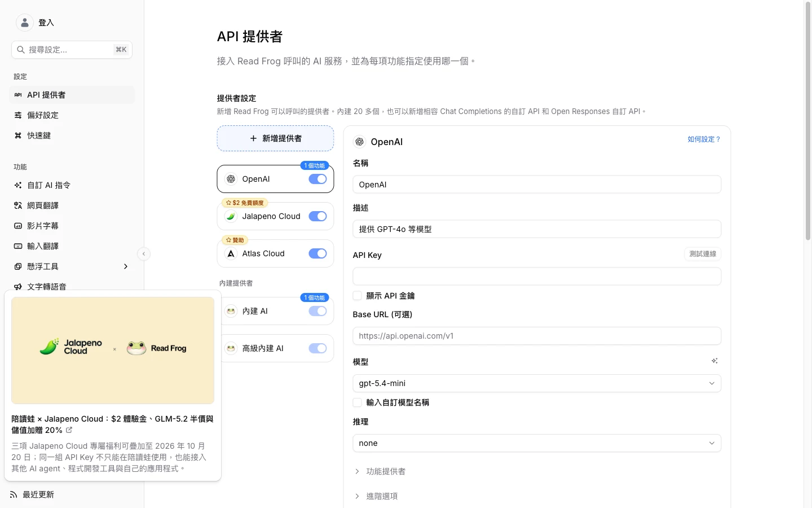Click the 偏好設定 sliders icon
Screen dimensions: 812x508
click(18, 115)
